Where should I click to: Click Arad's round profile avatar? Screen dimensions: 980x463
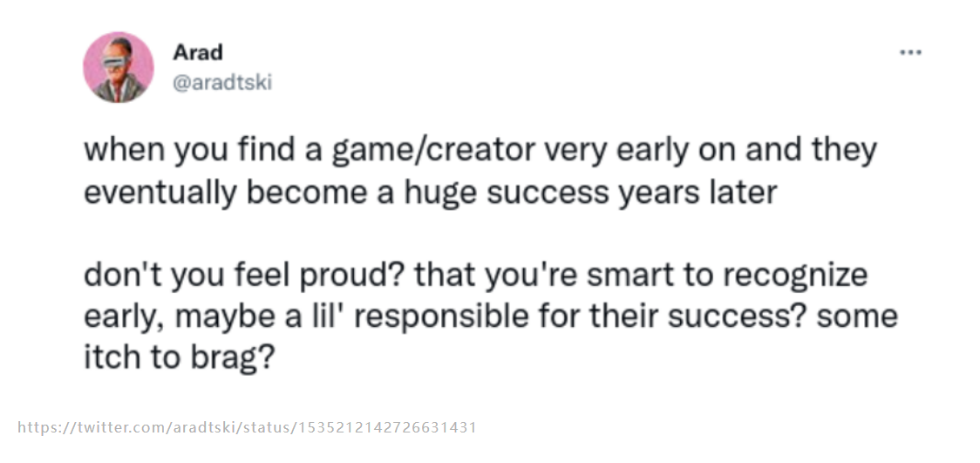118,67
